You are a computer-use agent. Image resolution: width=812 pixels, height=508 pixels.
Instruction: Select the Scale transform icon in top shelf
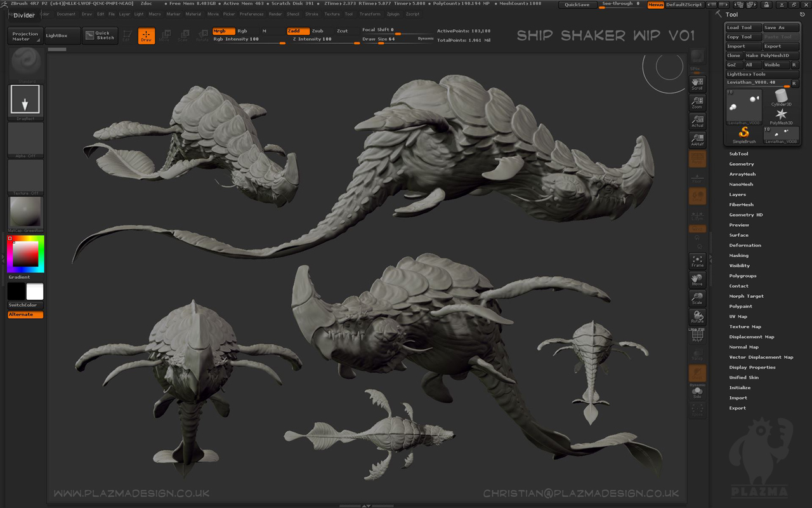tap(183, 36)
